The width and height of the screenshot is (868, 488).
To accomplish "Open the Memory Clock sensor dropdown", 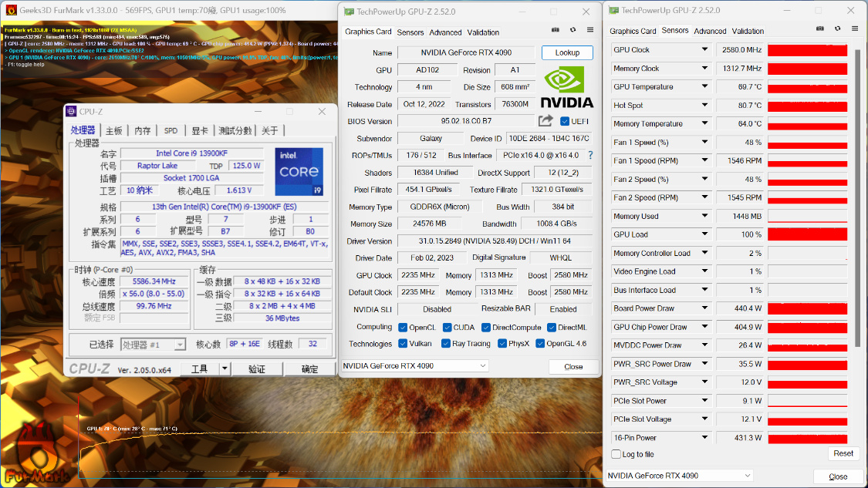I will [x=704, y=68].
